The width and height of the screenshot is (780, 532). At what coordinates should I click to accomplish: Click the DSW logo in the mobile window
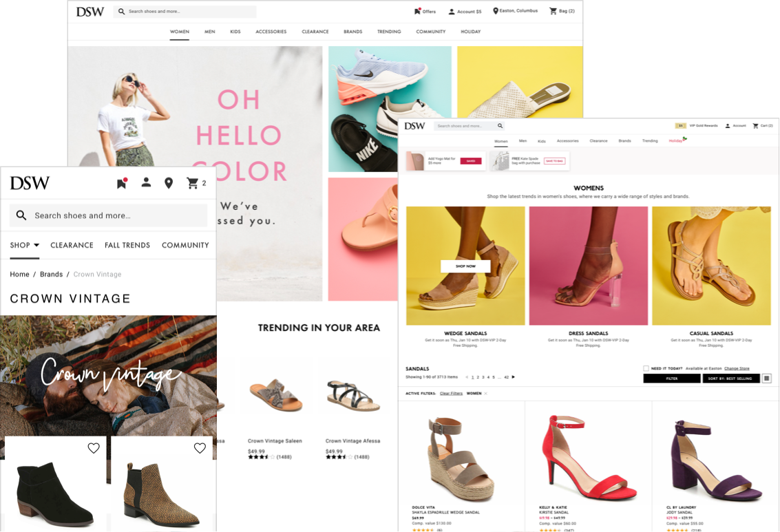point(30,183)
